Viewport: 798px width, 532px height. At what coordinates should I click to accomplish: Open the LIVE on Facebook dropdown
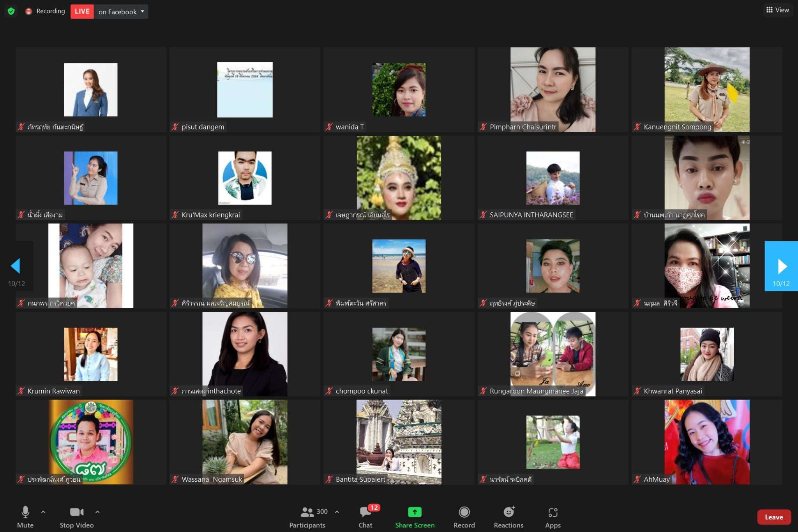[x=142, y=11]
